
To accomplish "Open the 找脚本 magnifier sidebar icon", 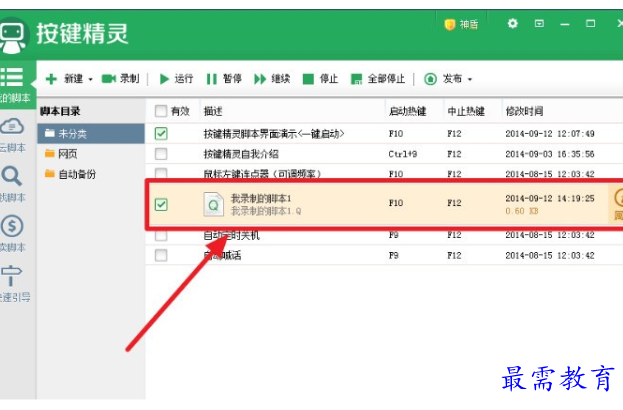I will [x=12, y=176].
